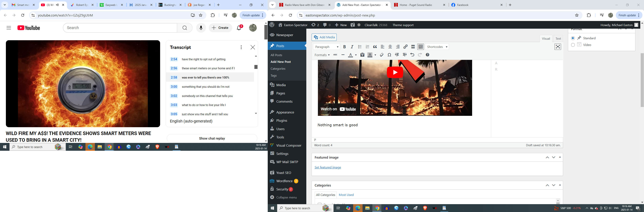Switch to the Text editor tab
644x212 pixels.
558,38
